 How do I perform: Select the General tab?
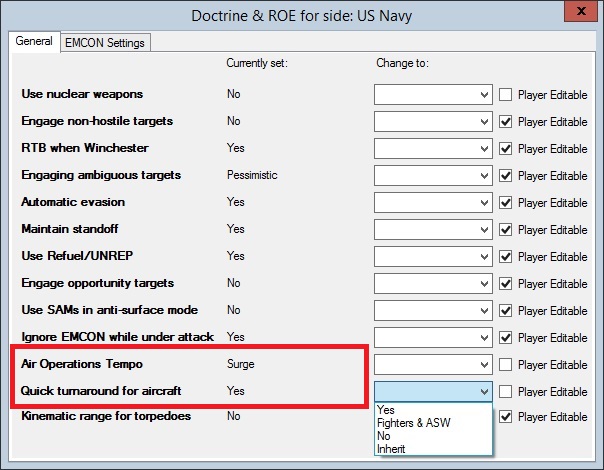34,41
